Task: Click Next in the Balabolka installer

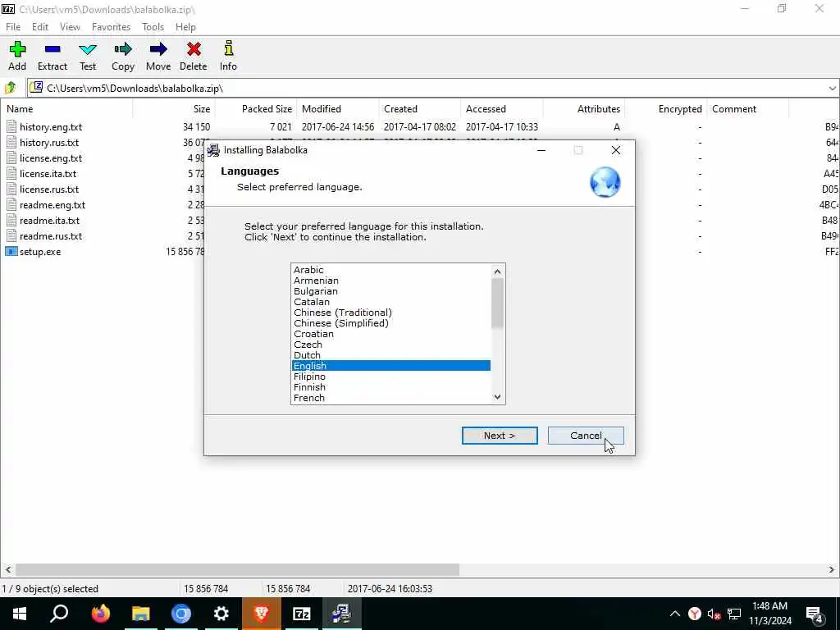Action: [x=500, y=436]
